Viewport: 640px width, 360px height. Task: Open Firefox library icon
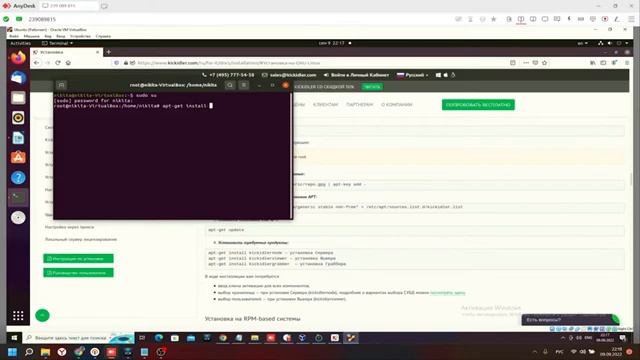(x=593, y=63)
